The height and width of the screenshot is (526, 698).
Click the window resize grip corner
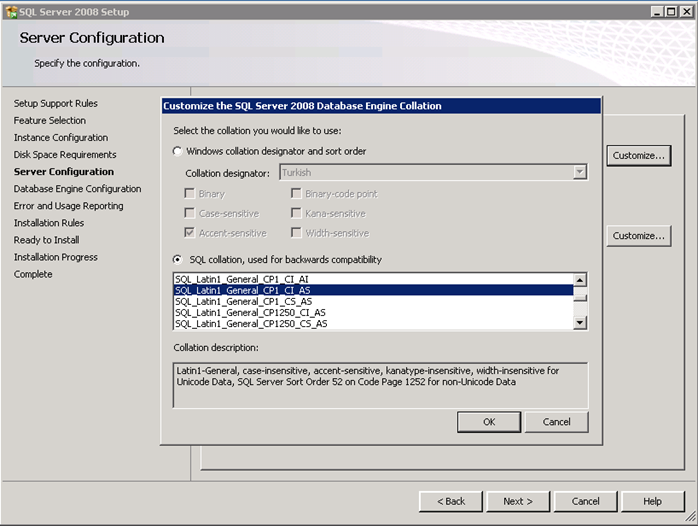coord(690,518)
